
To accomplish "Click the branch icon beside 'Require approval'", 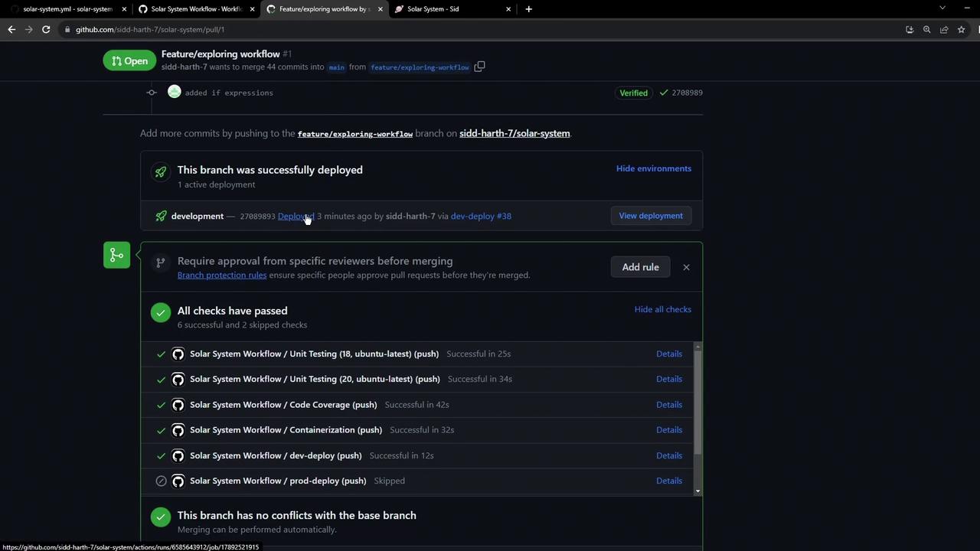I will tap(161, 262).
